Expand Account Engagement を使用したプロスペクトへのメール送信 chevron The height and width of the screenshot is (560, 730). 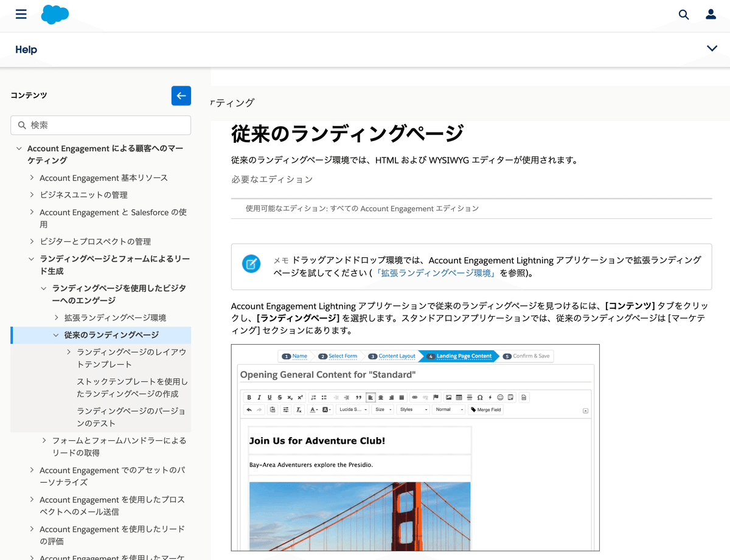32,499
